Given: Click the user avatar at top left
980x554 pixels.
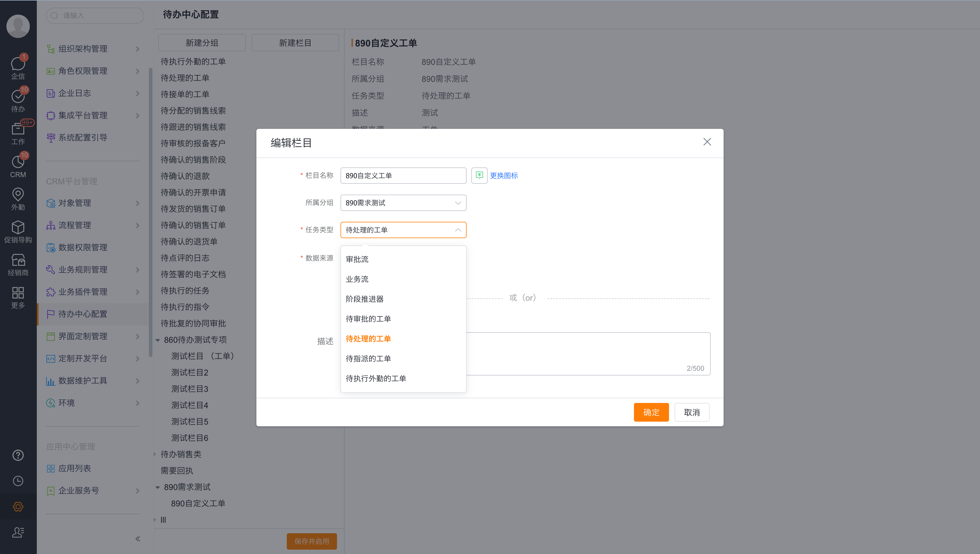Looking at the screenshot, I should pyautogui.click(x=18, y=26).
